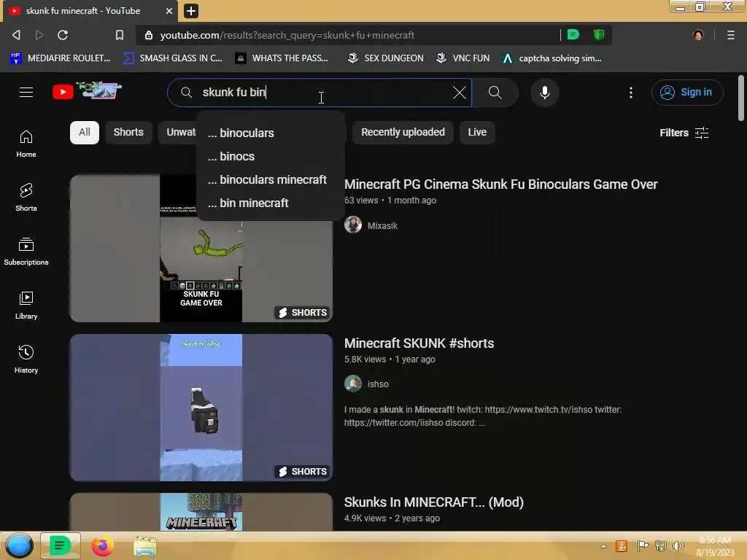Open the Skunks In MINECRAFT Mod thumbnail
The image size is (747, 560).
(x=201, y=512)
